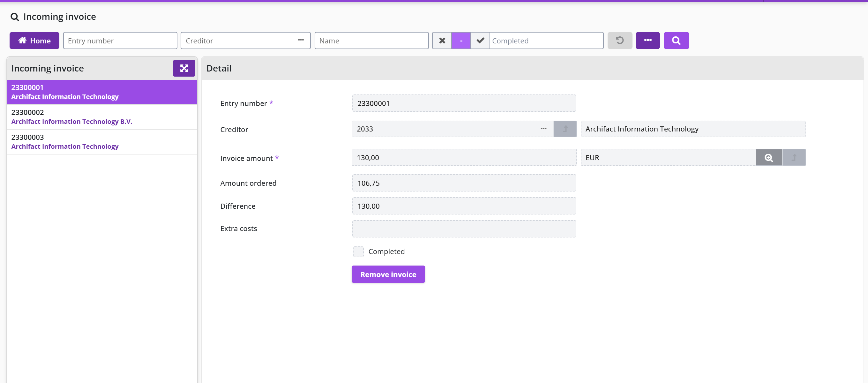Viewport: 868px width, 383px height.
Task: Click Amount ordered field 106,75
Action: click(464, 183)
